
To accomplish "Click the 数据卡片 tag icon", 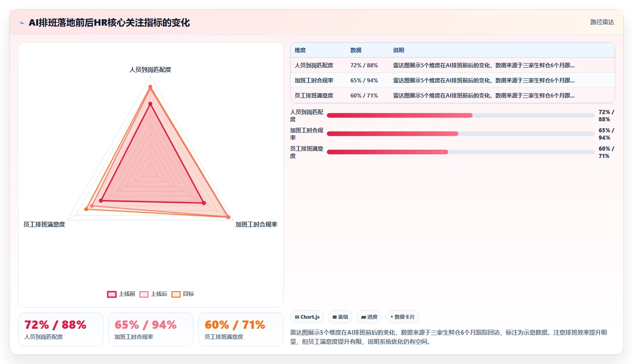I will [x=391, y=317].
